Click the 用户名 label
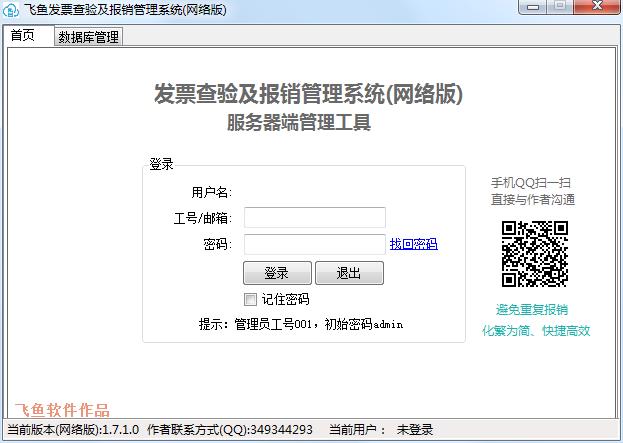 [x=212, y=193]
